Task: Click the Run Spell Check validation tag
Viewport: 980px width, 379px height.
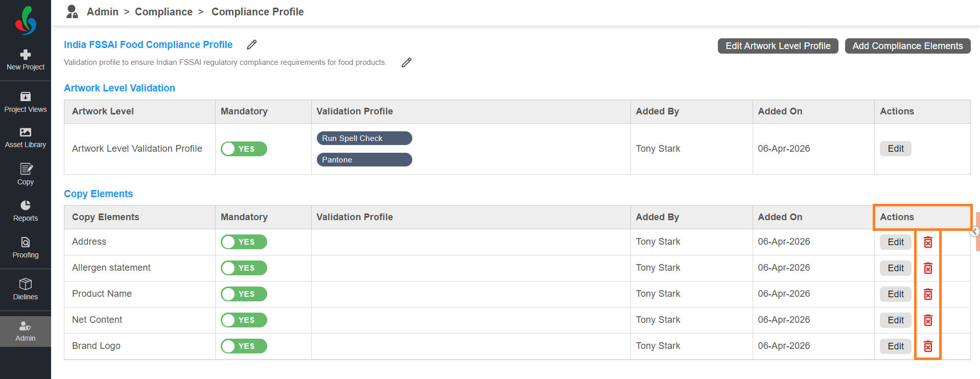Action: [364, 138]
